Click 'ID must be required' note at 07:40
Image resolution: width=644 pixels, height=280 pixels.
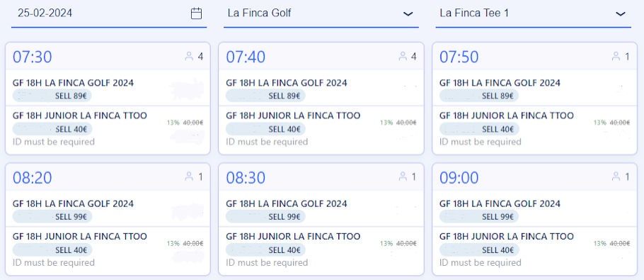[x=267, y=142]
